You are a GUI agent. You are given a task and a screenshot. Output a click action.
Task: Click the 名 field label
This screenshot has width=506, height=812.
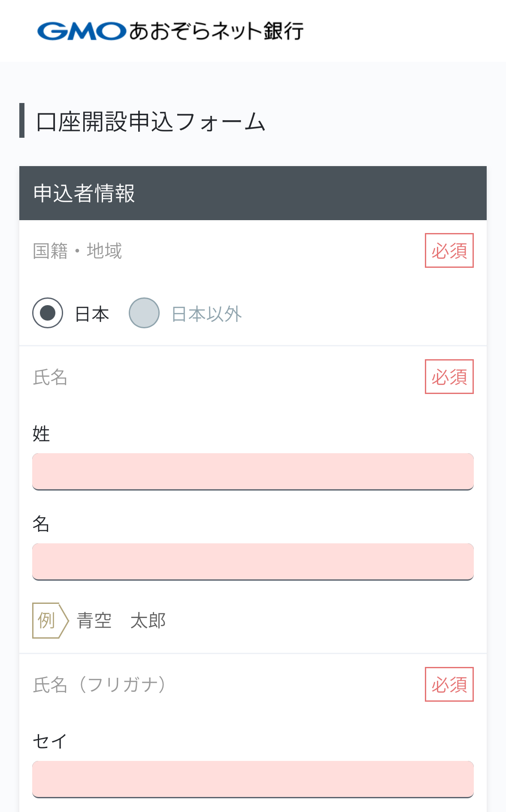coord(41,524)
